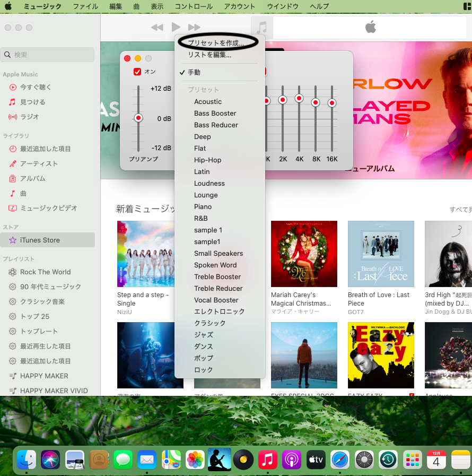Select Acoustic preset
The height and width of the screenshot is (476, 472).
[220, 102]
